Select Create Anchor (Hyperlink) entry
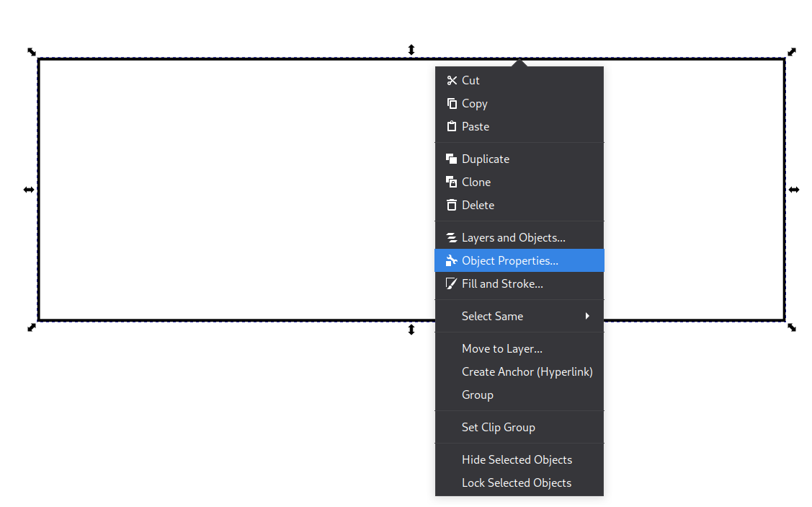 pos(527,371)
